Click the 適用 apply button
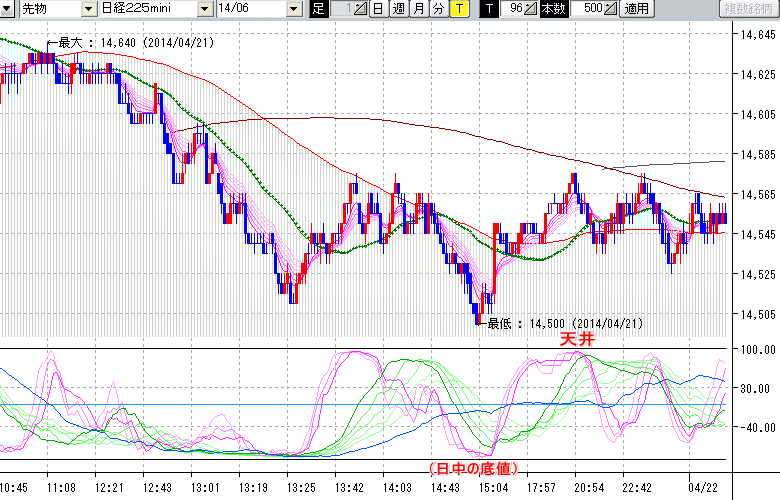The height and width of the screenshot is (500, 780). (x=636, y=9)
